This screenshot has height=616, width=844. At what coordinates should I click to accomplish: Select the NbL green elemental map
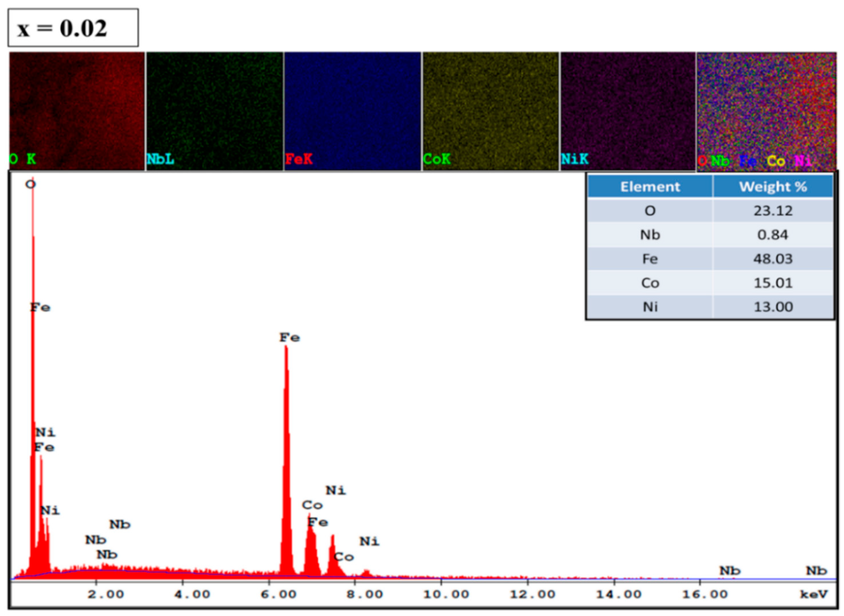click(214, 111)
